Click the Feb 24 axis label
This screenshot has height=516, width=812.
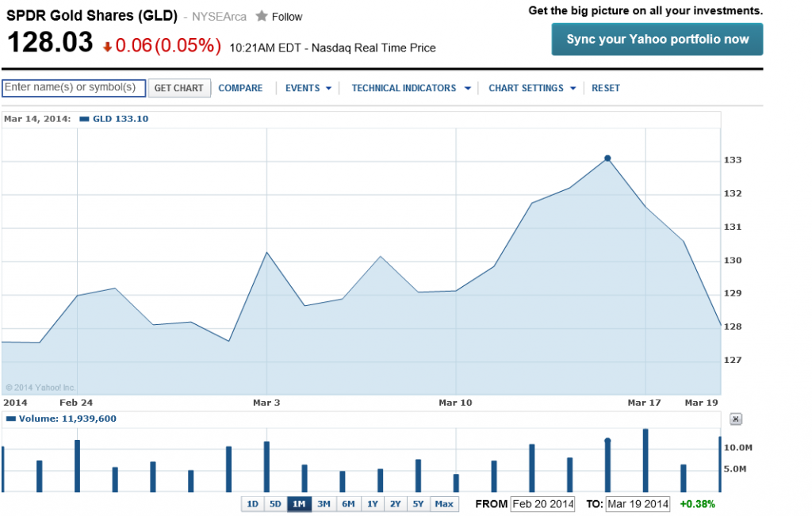click(x=76, y=403)
